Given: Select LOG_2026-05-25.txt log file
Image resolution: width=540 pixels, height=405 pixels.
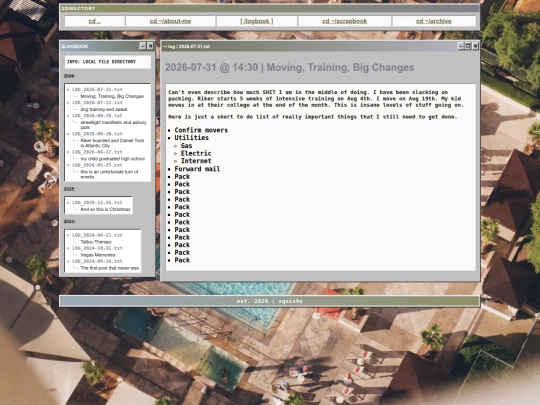Looking at the screenshot, I should (x=97, y=165).
